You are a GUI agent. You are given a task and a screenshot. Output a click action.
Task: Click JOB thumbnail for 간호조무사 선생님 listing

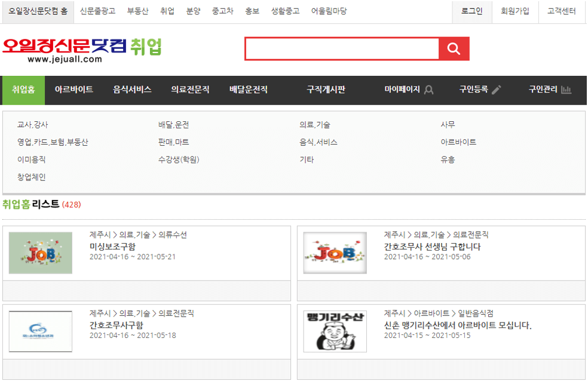coord(335,253)
